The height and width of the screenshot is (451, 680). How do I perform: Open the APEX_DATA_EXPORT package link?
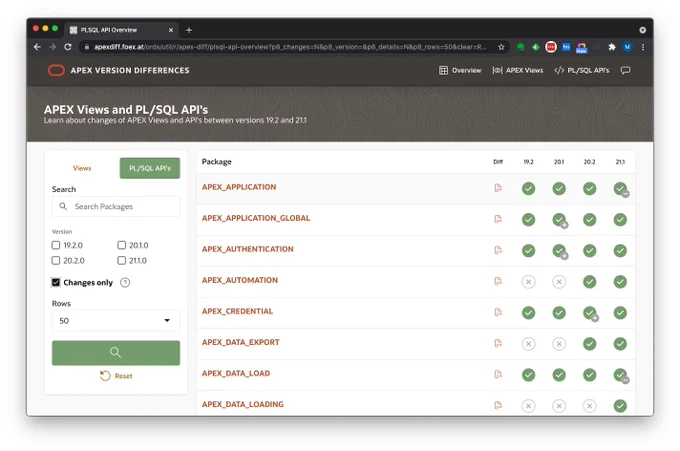(x=241, y=342)
